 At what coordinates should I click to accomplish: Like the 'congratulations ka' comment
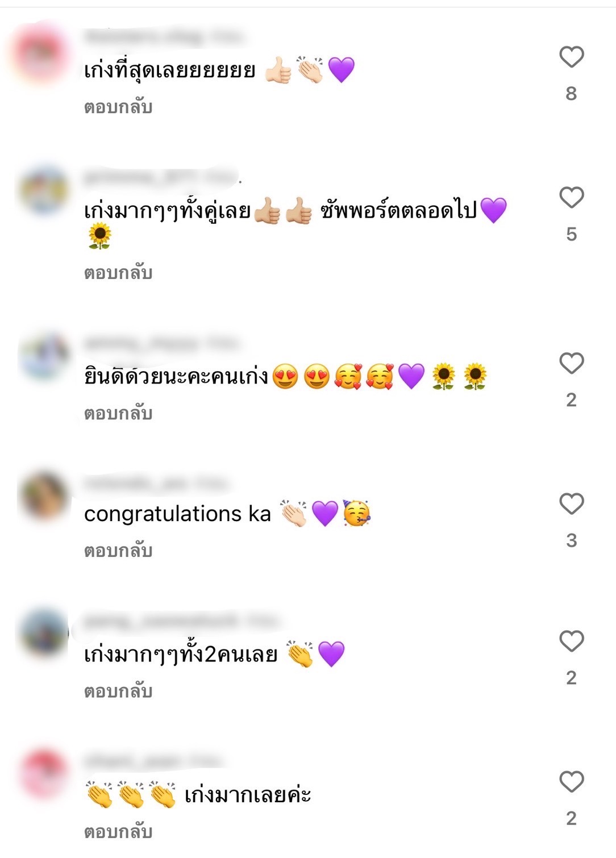571,504
